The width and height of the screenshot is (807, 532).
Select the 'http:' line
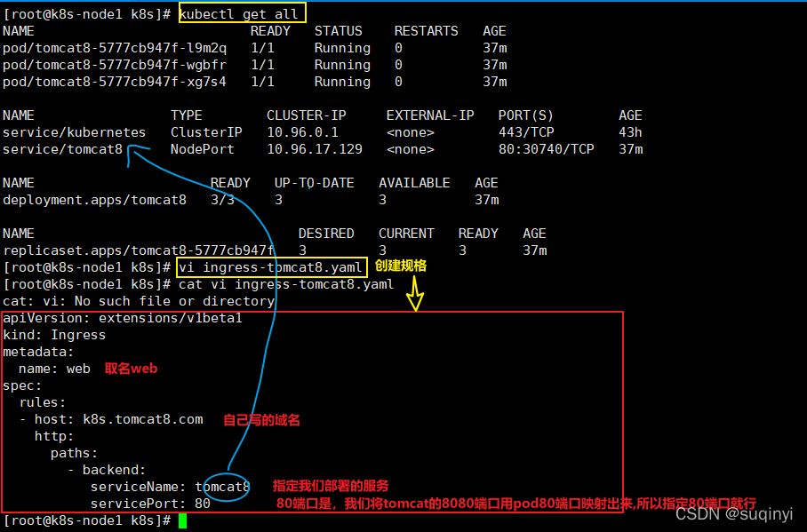(x=54, y=436)
